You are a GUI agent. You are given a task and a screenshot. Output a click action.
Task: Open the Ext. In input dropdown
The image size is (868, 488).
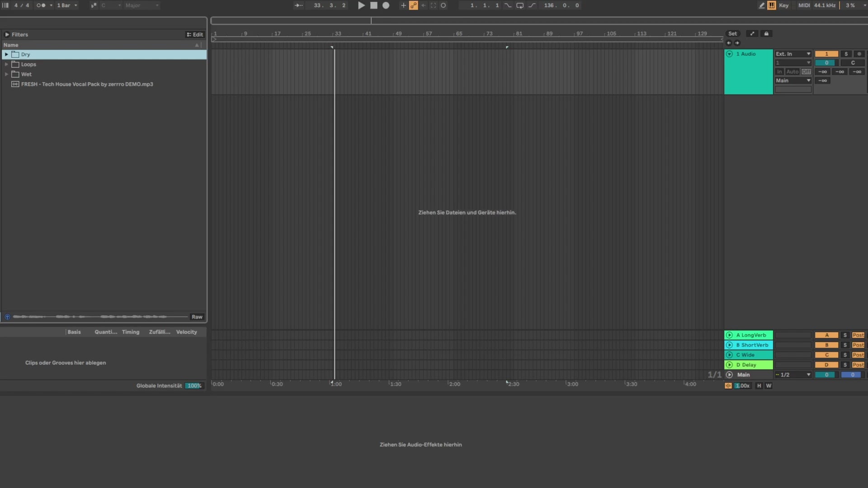point(793,54)
